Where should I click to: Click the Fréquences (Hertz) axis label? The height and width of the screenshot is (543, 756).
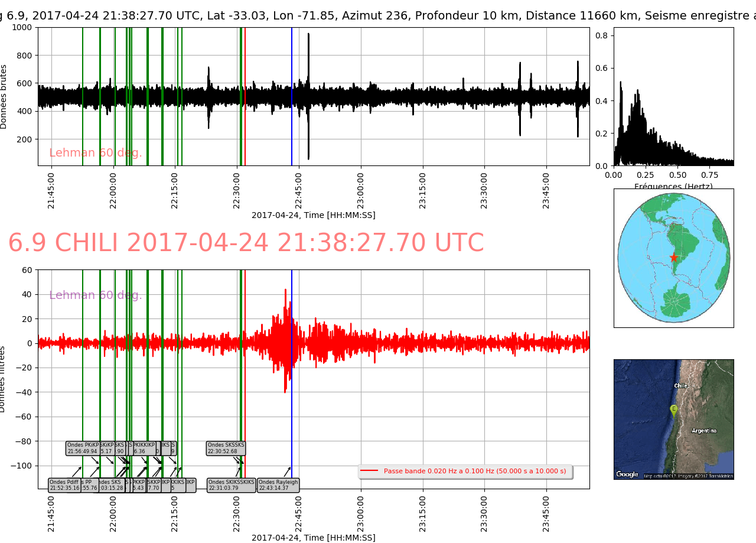pos(673,187)
